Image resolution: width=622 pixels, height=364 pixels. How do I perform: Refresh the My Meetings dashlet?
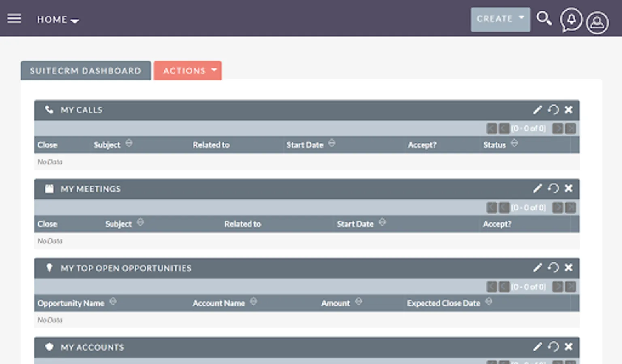tap(553, 188)
